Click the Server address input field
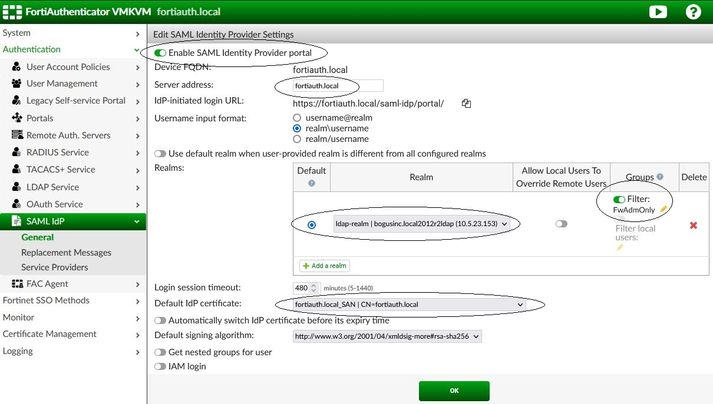 [x=338, y=86]
